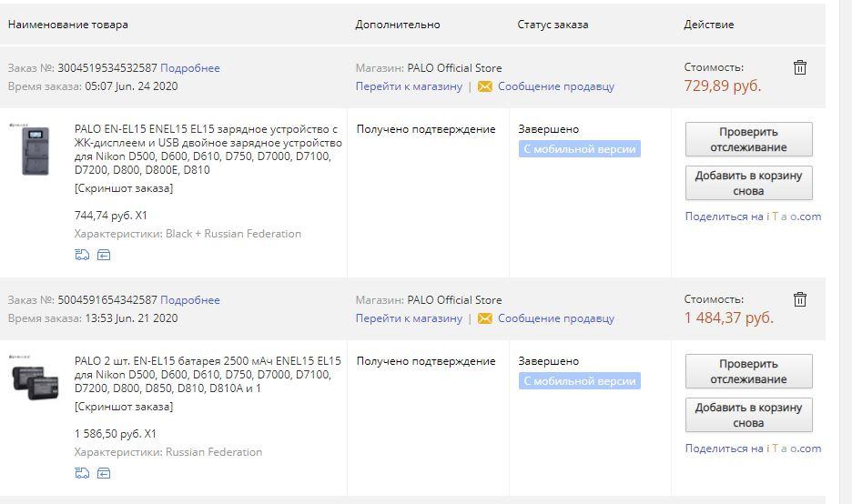Click Завершено status of charger order
Image resolution: width=852 pixels, height=504 pixels.
coord(548,129)
